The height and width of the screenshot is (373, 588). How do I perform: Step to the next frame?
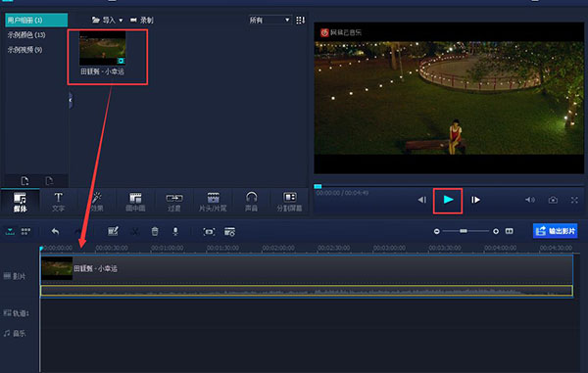tap(475, 200)
